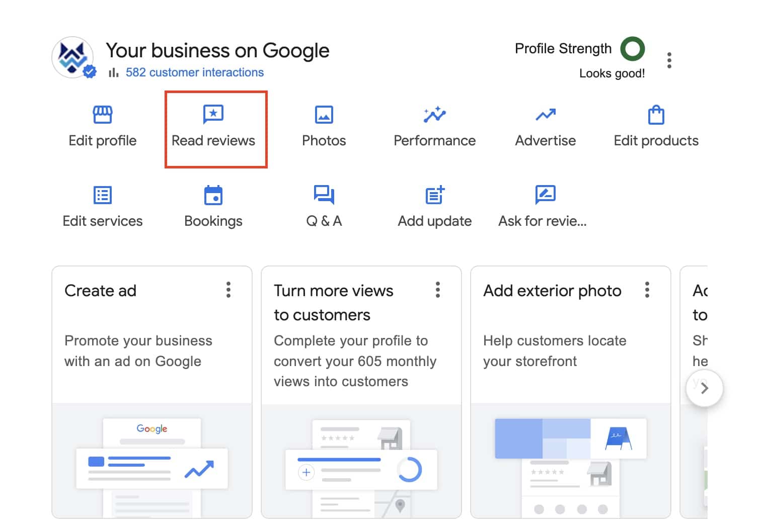Click the Profile Strength green ring
763x532 pixels.
[x=633, y=49]
